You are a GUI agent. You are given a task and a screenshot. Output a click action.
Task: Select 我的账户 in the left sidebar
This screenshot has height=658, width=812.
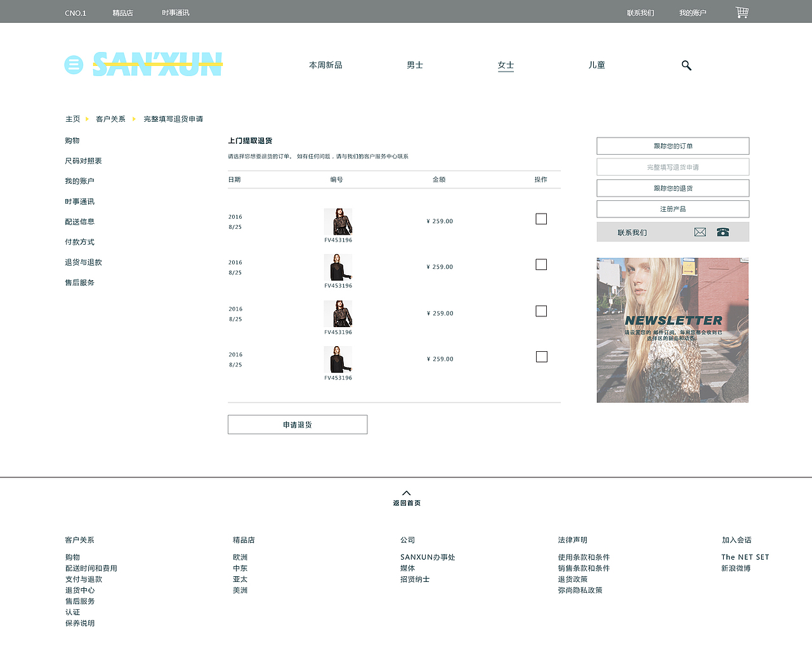[x=79, y=181]
